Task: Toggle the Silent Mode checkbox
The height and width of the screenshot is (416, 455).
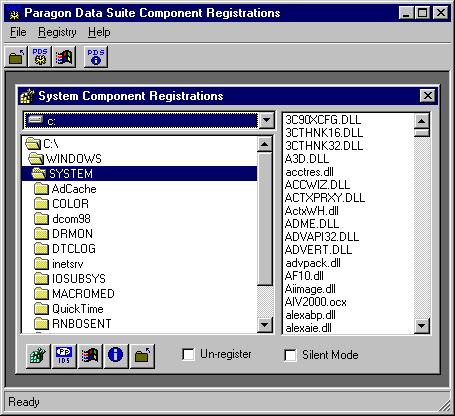Action: point(290,355)
